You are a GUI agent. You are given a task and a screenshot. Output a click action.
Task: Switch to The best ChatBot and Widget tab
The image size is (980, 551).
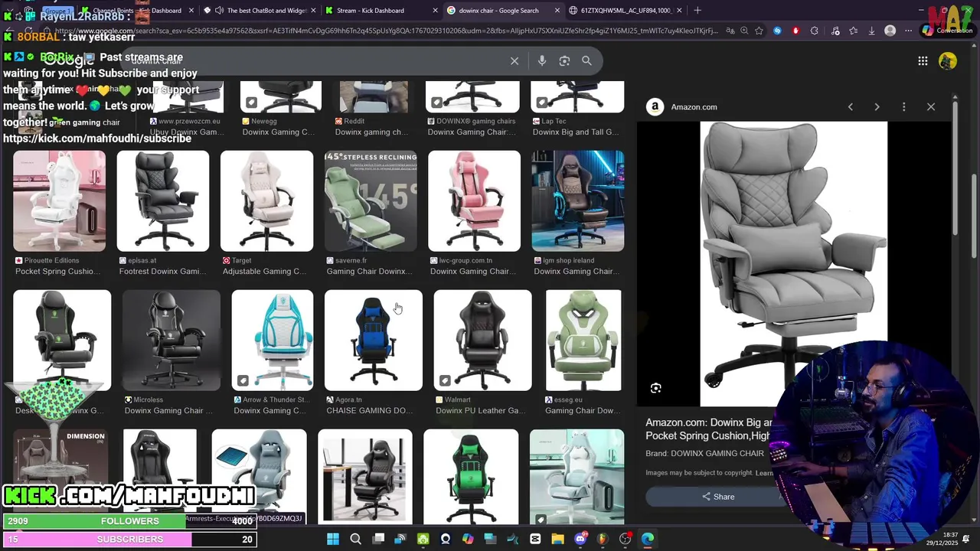pyautogui.click(x=259, y=11)
